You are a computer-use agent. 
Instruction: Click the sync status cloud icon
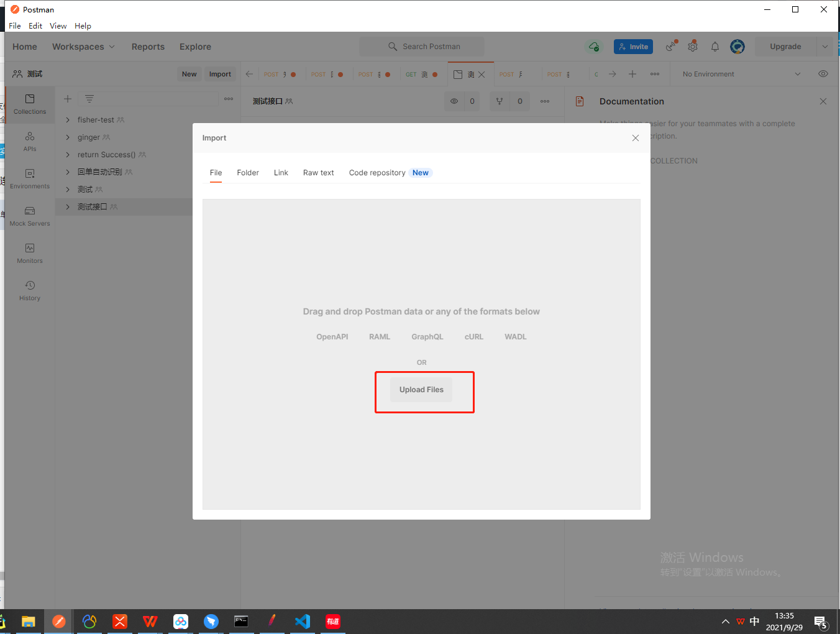594,47
